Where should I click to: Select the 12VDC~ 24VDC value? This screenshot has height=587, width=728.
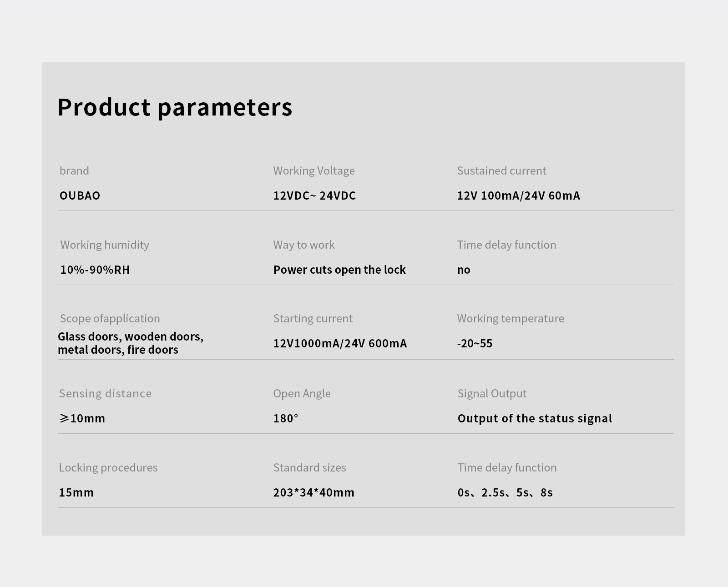[x=314, y=196]
